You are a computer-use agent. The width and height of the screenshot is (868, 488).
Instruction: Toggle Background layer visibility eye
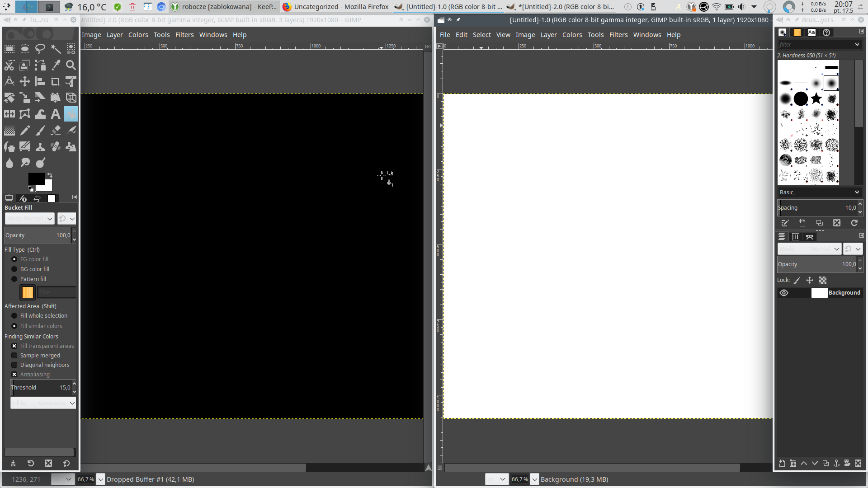click(784, 293)
